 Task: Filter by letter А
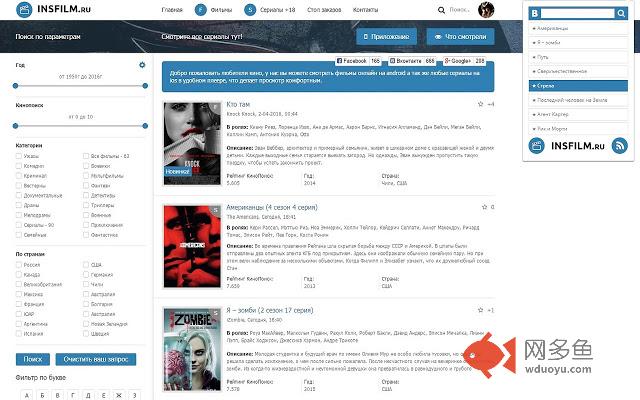(x=27, y=395)
